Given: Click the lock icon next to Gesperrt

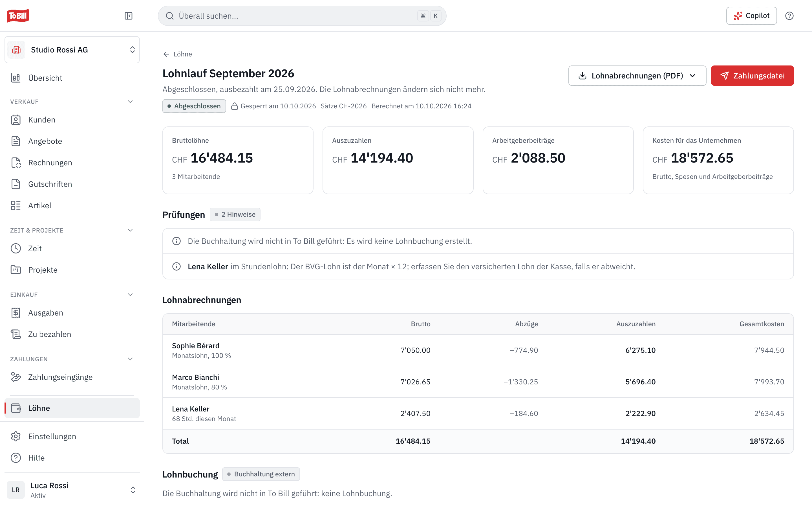Looking at the screenshot, I should [235, 106].
